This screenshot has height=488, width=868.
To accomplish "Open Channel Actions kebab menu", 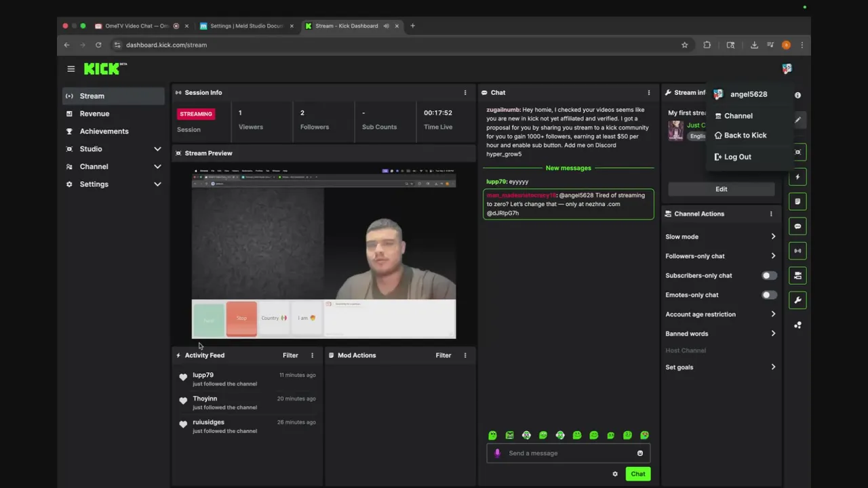I will coord(771,213).
